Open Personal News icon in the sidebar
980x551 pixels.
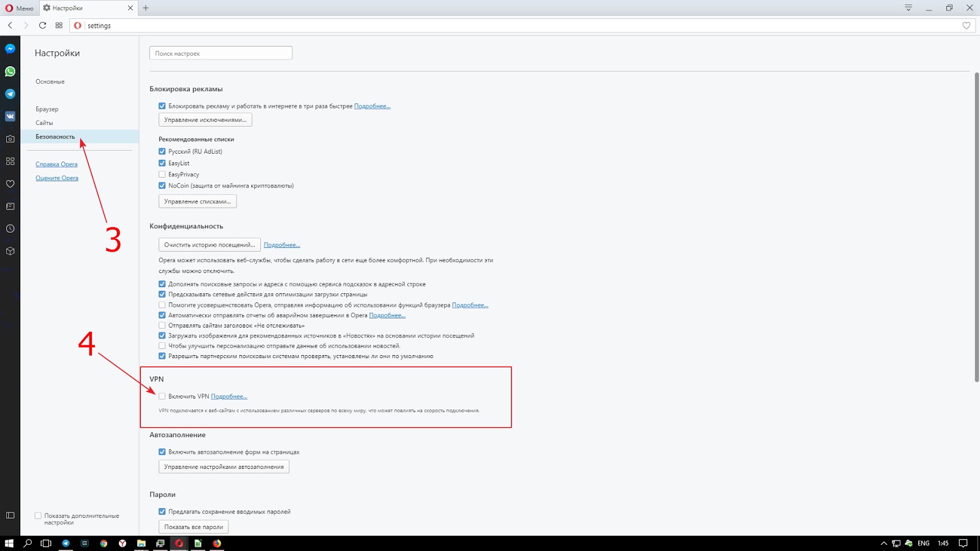tap(10, 206)
